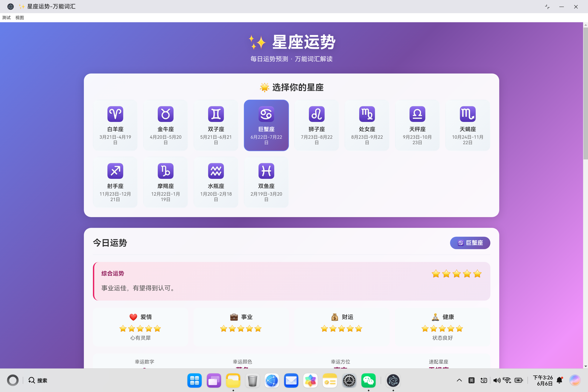Select the Cancer 巨蟹座 zodiac icon
The width and height of the screenshot is (588, 392).
[266, 114]
